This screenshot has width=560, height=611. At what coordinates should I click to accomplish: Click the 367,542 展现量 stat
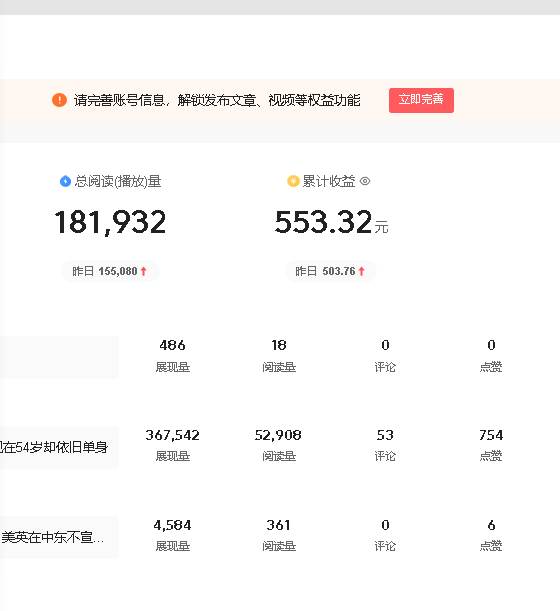click(x=173, y=445)
